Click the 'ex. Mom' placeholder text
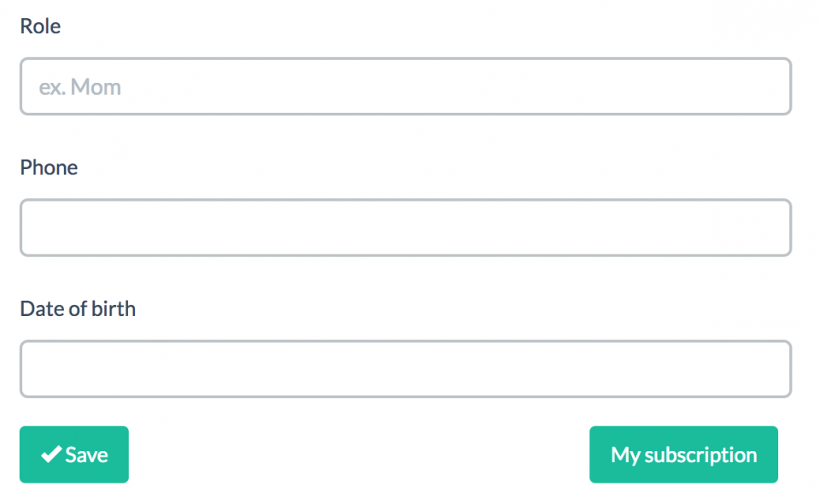Viewport: 820px width, 504px height. (x=80, y=87)
